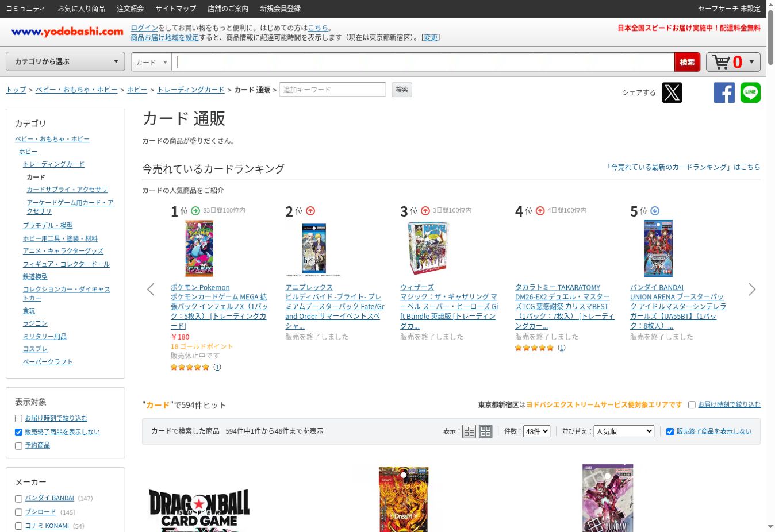
Task: Open 注文照会 menu item
Action: pyautogui.click(x=131, y=9)
